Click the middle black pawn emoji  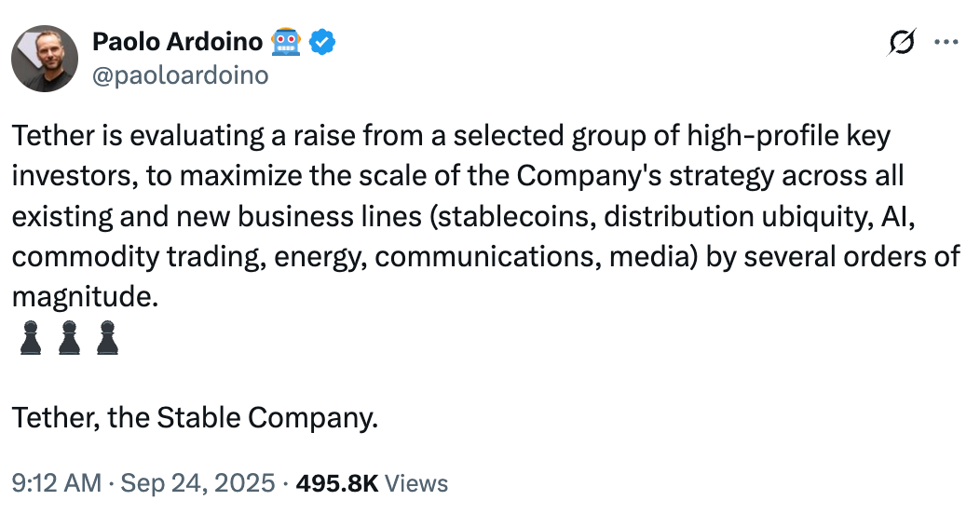[x=69, y=338]
